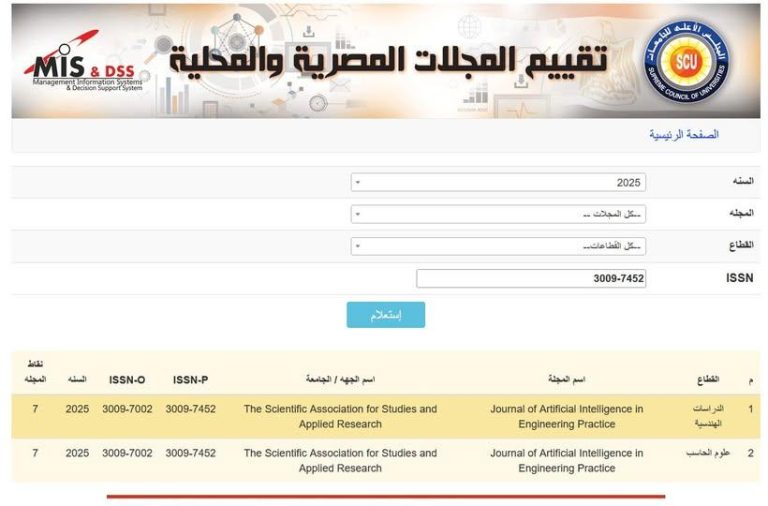Click second row ISSN-O value 3009-7002

(127, 453)
